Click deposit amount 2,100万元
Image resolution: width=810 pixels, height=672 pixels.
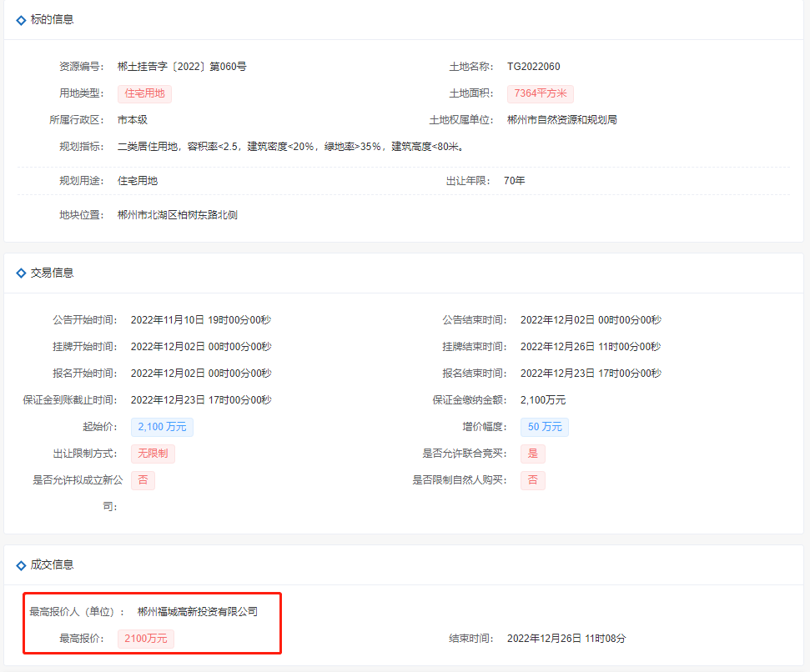[543, 400]
